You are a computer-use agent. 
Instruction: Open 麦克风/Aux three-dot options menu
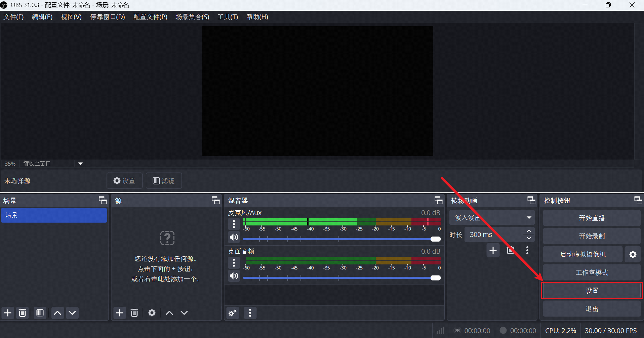pyautogui.click(x=234, y=224)
